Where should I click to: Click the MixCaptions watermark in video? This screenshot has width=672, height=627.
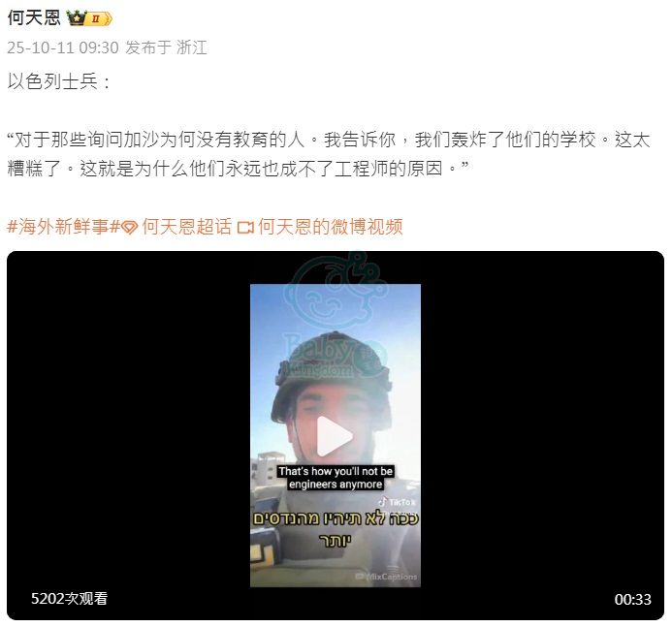[x=387, y=577]
